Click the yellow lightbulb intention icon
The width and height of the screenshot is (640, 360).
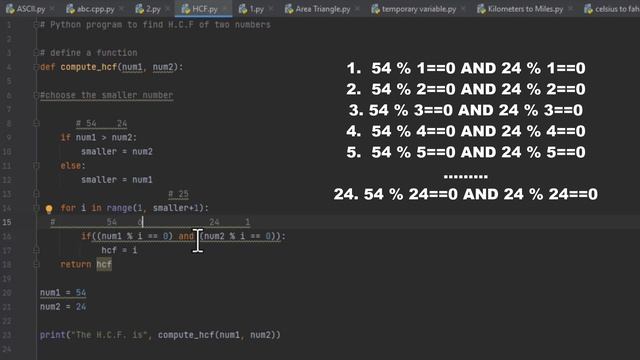tap(49, 209)
